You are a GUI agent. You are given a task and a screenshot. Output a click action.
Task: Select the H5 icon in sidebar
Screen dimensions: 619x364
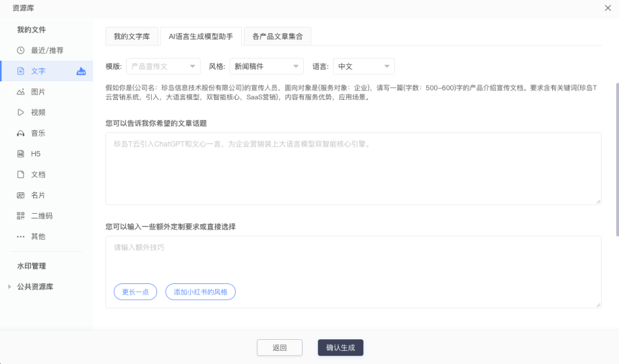point(21,154)
